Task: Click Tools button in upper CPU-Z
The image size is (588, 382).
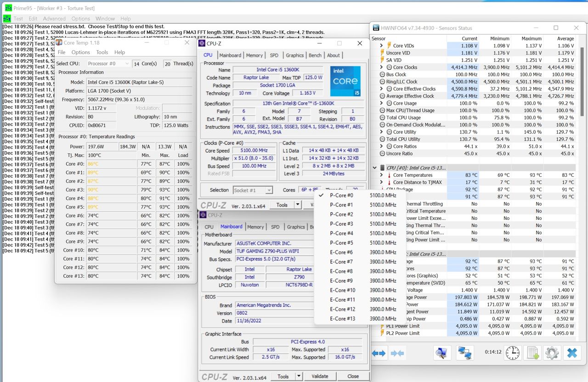Action: point(282,205)
